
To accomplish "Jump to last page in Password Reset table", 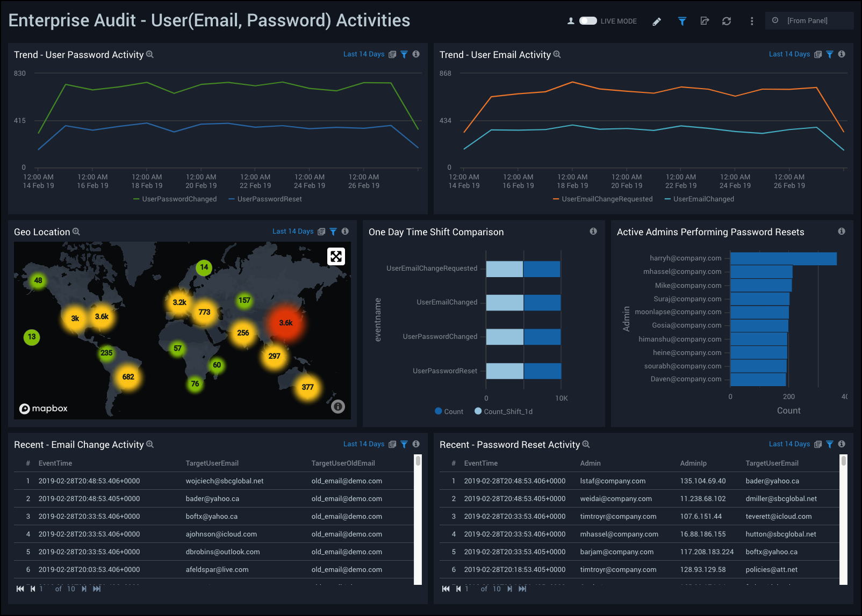I will [522, 589].
